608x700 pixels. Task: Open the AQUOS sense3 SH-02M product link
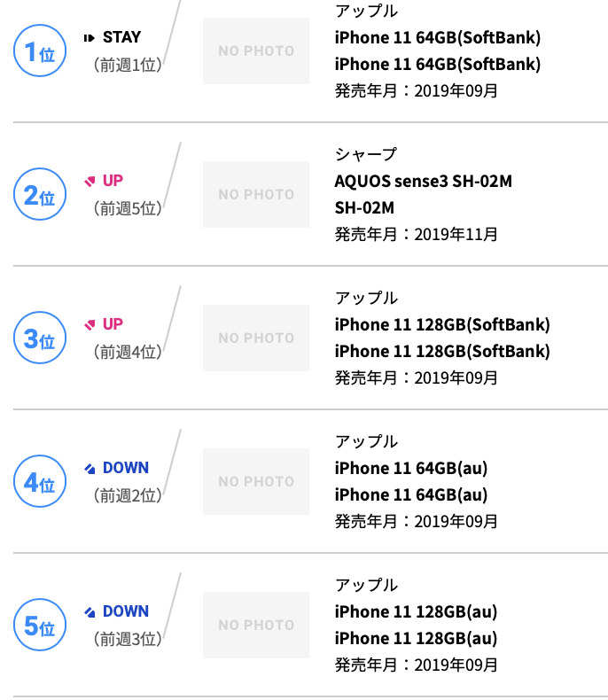pos(423,182)
